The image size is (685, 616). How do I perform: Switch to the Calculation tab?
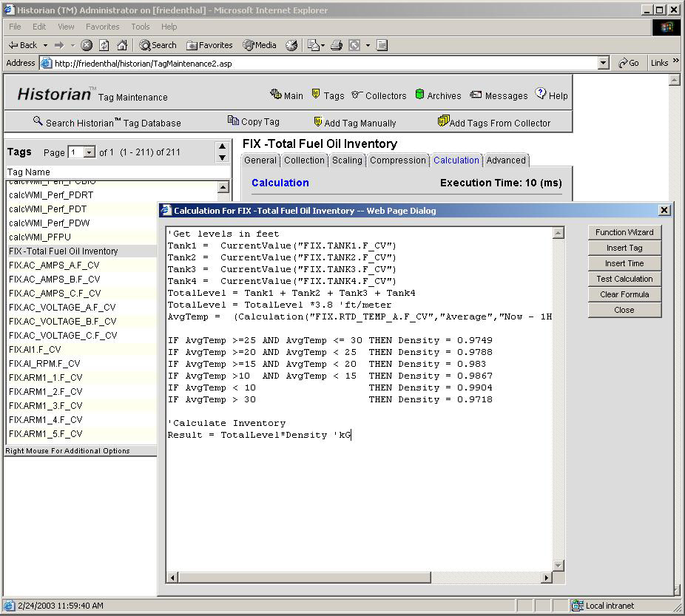456,160
